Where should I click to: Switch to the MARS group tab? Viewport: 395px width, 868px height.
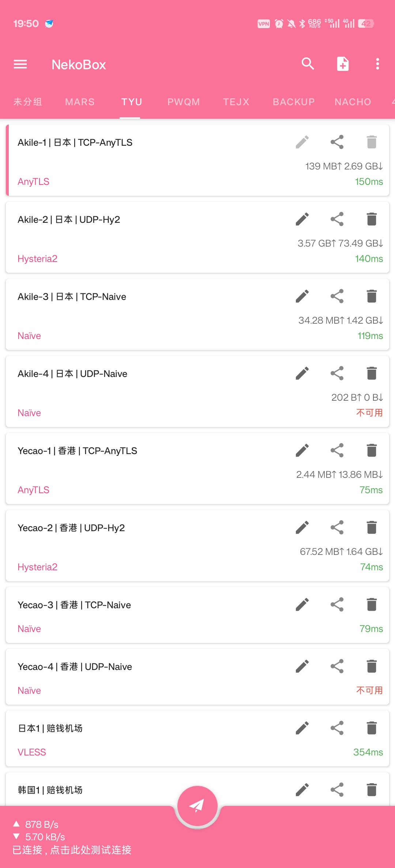coord(80,102)
